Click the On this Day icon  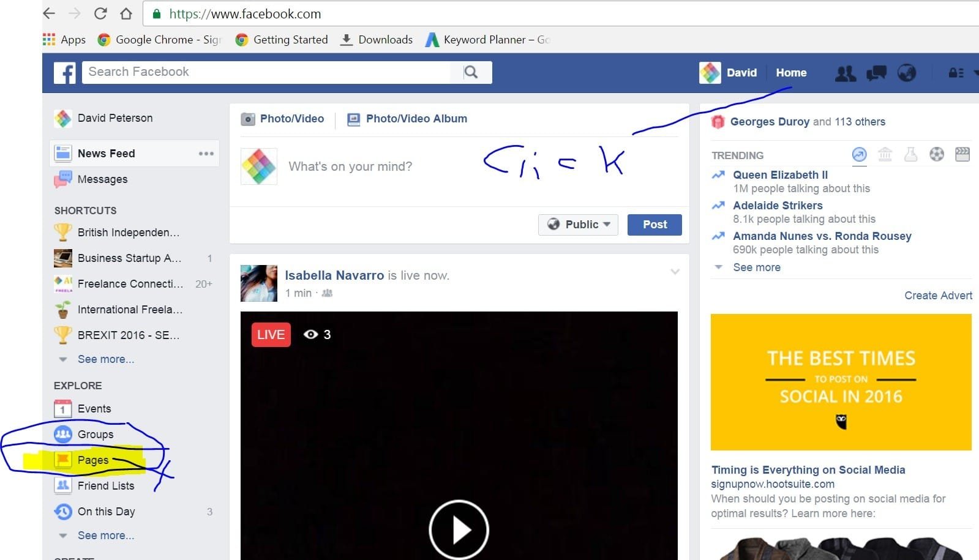point(63,511)
